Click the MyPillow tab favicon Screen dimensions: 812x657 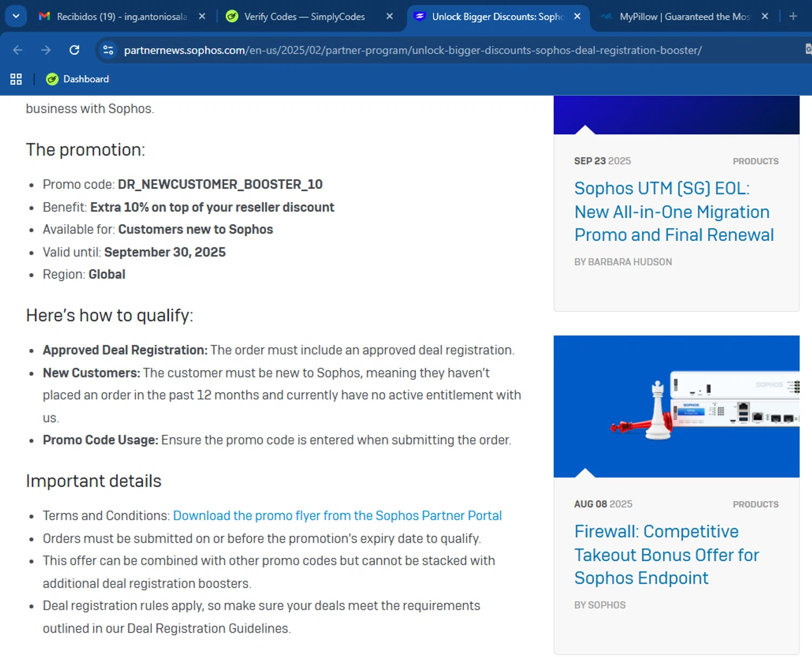[607, 17]
